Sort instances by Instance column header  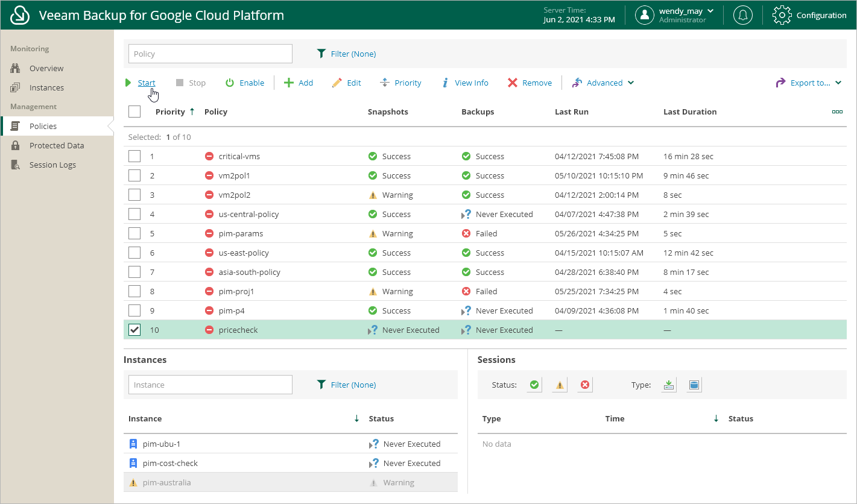[145, 418]
